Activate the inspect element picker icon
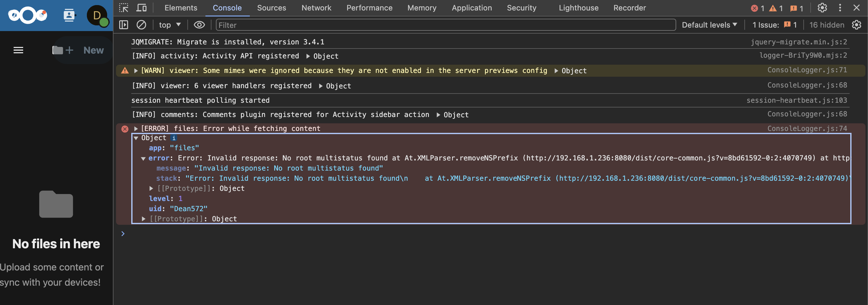The image size is (868, 305). coord(124,8)
